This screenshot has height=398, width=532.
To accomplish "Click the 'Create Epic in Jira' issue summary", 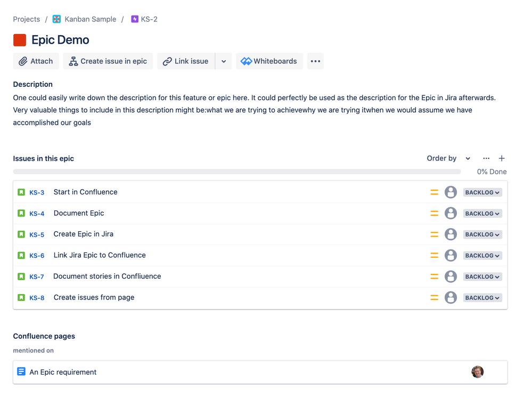I will (84, 234).
